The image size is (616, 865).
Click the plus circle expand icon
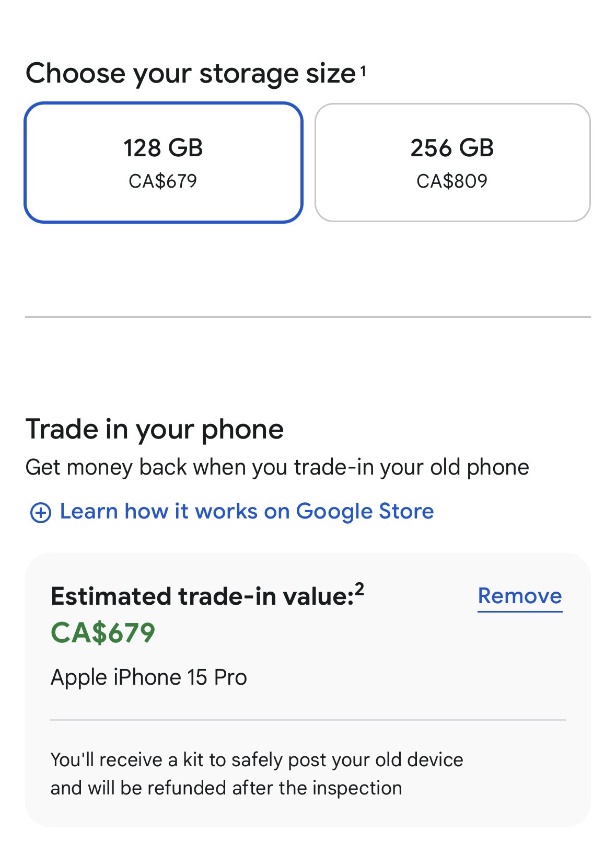(40, 513)
